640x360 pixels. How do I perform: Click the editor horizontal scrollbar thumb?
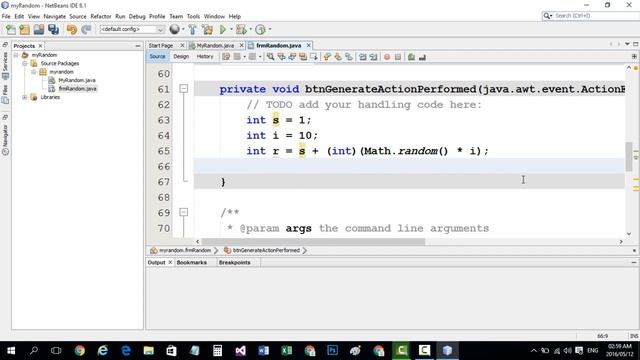pyautogui.click(x=313, y=242)
